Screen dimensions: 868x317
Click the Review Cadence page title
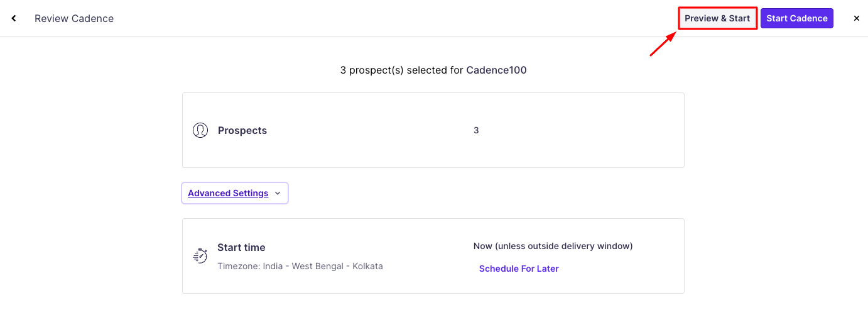pyautogui.click(x=74, y=19)
